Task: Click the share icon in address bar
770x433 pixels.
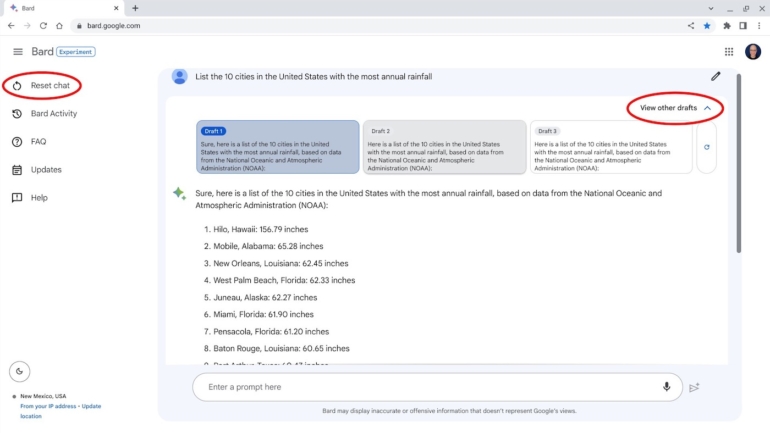Action: [691, 26]
